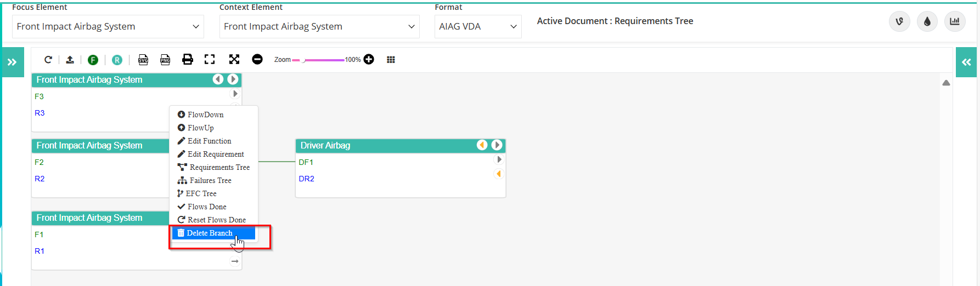This screenshot has width=980, height=286.
Task: Toggle the teal R requirements button
Action: tap(117, 60)
